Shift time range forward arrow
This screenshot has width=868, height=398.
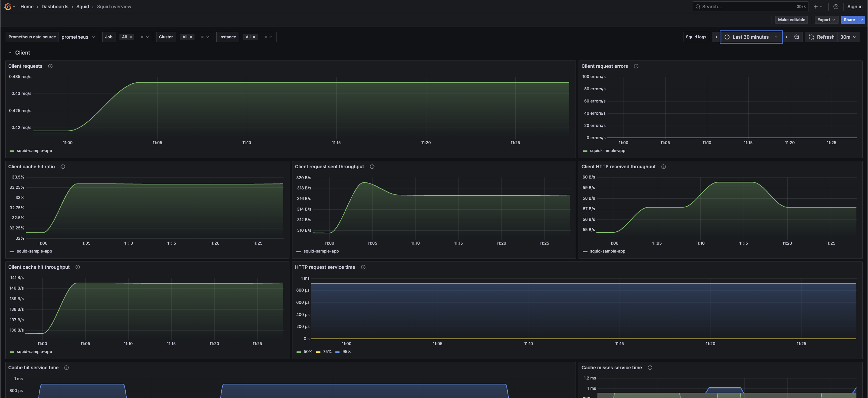(x=786, y=37)
